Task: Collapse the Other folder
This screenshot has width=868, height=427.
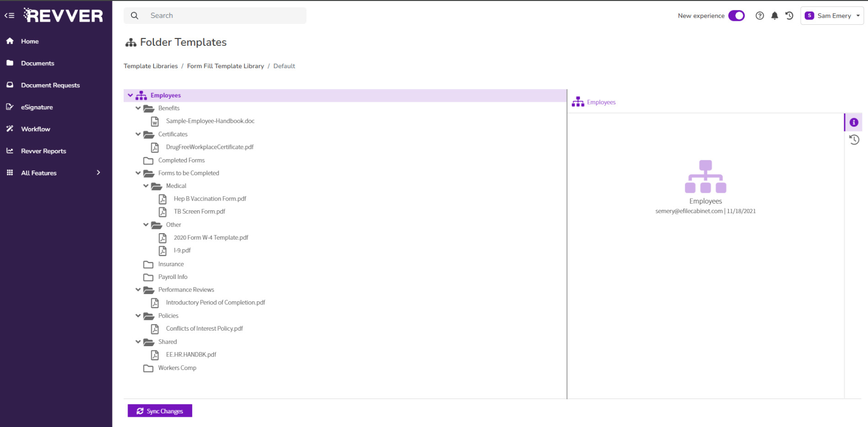Action: click(x=146, y=224)
